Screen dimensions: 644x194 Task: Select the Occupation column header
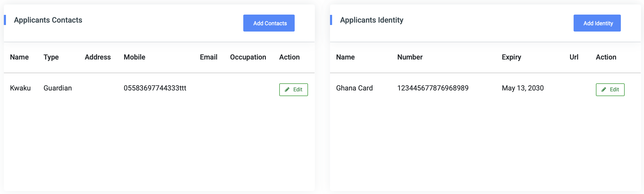(248, 57)
